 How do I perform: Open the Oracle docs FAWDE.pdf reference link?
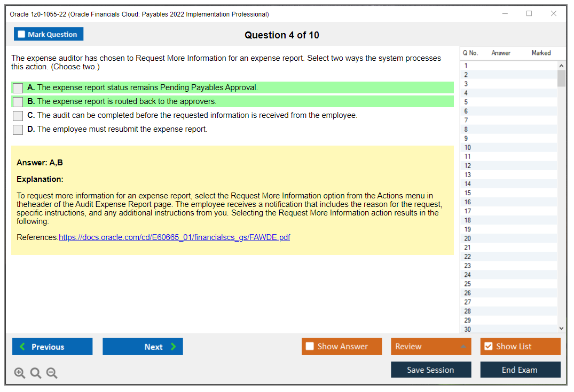(174, 238)
